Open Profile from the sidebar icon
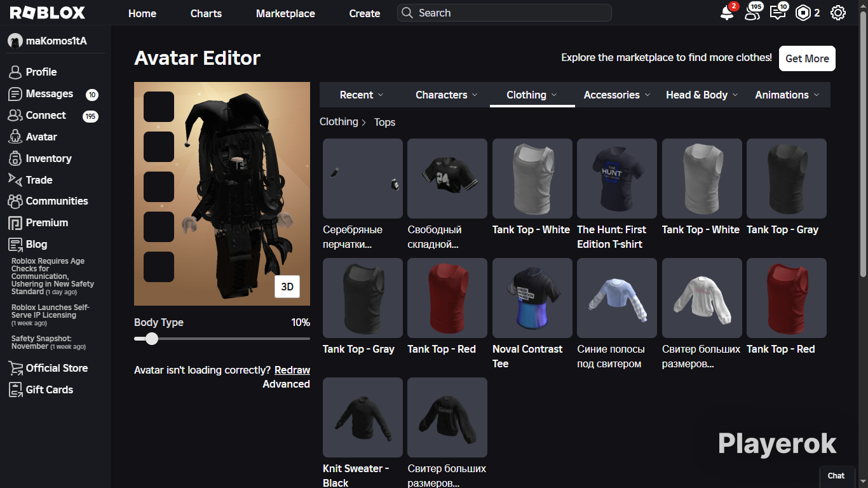 tap(15, 72)
